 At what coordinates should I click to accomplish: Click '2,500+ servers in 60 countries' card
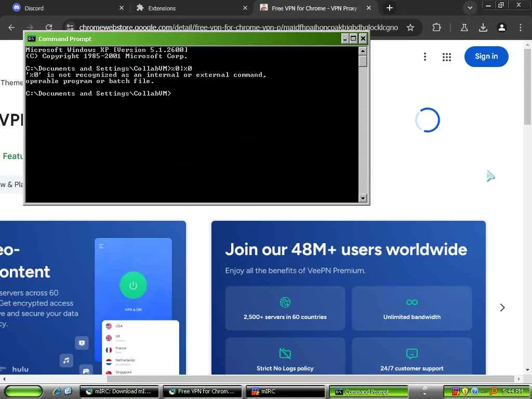(285, 308)
